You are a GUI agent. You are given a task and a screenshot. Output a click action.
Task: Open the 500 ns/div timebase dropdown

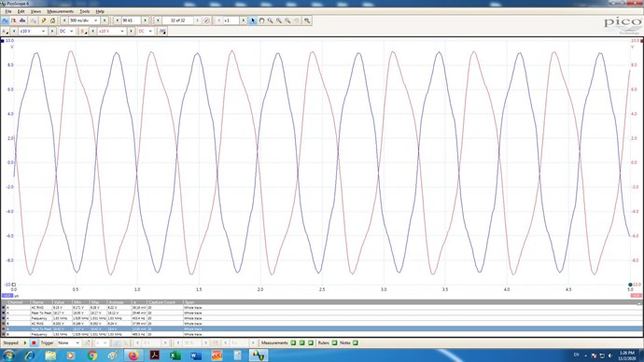(84, 21)
